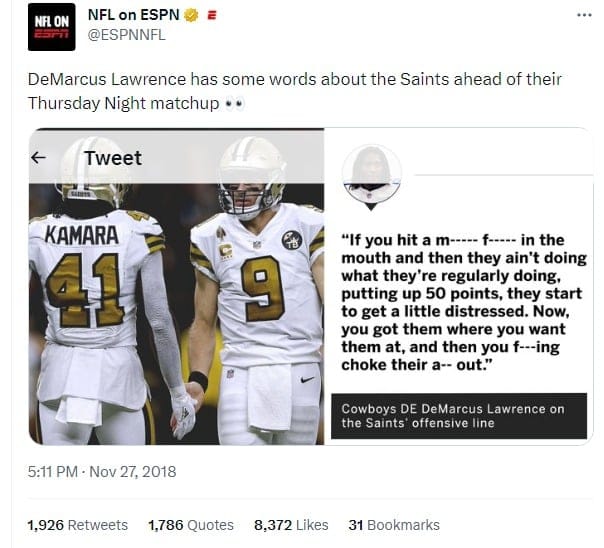Click the gold verified badge
The image size is (604, 548).
(191, 15)
